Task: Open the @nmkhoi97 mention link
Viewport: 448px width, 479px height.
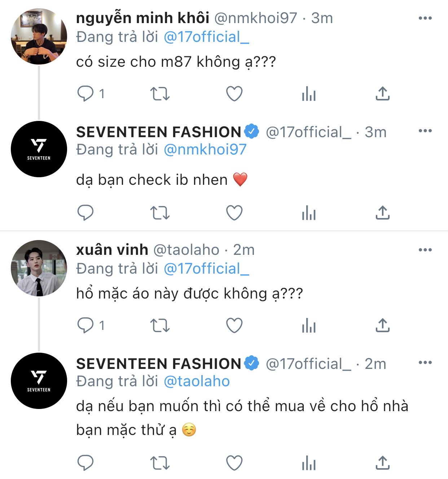Action: pyautogui.click(x=205, y=149)
